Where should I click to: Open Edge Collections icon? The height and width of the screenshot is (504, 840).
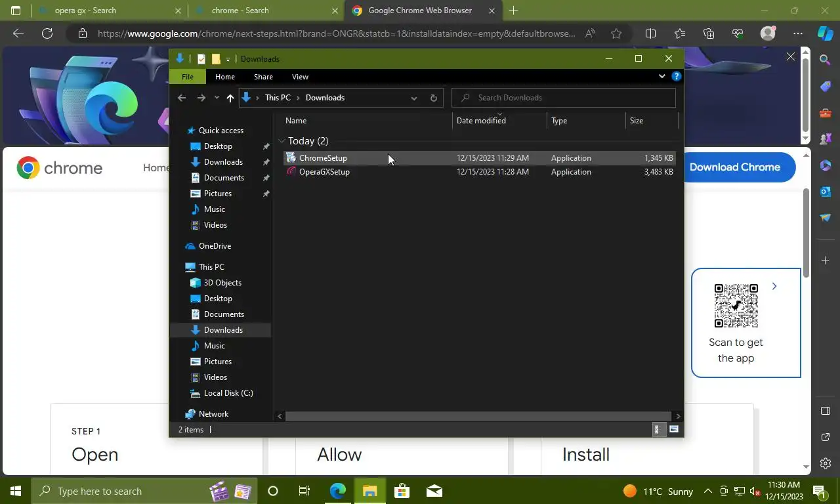tap(708, 33)
